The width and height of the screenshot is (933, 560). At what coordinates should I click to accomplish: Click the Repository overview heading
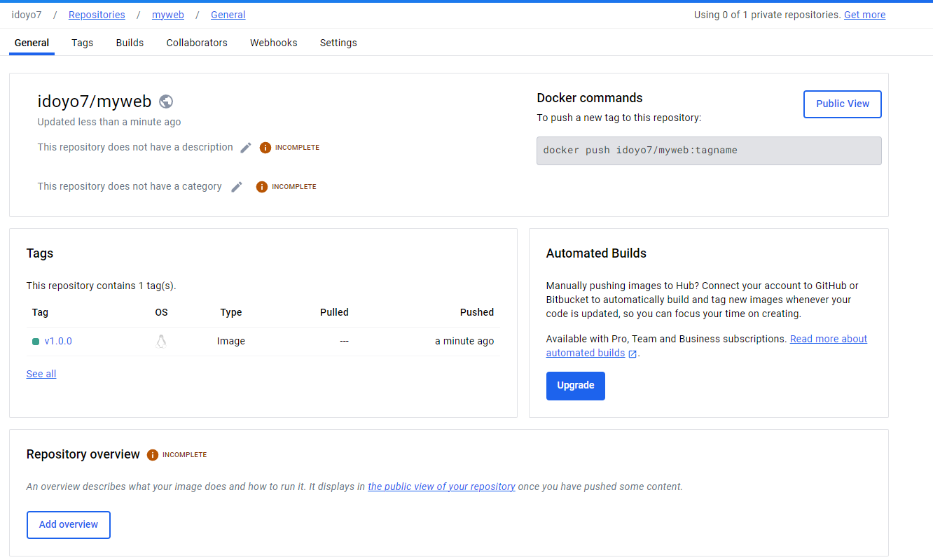(83, 454)
